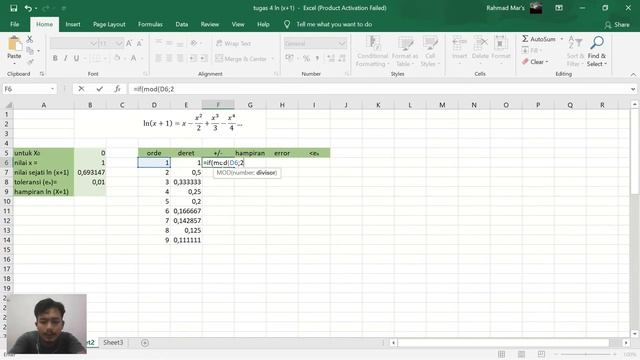The width and height of the screenshot is (640, 360).
Task: Toggle Bold formatting button
Action: 55,58
